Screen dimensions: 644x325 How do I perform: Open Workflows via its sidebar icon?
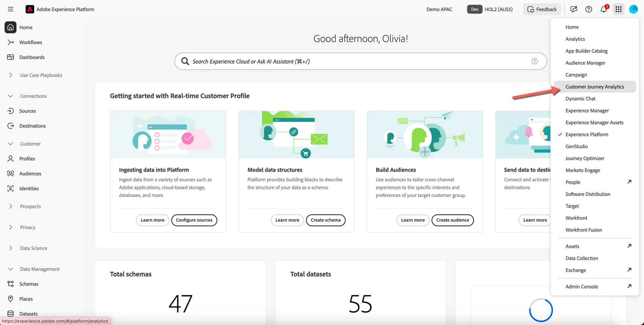[10, 42]
